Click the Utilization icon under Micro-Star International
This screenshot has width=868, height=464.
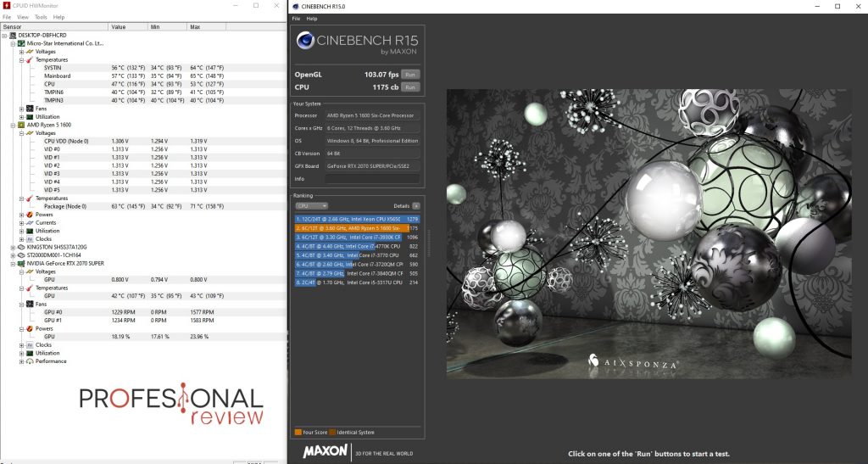coord(30,117)
